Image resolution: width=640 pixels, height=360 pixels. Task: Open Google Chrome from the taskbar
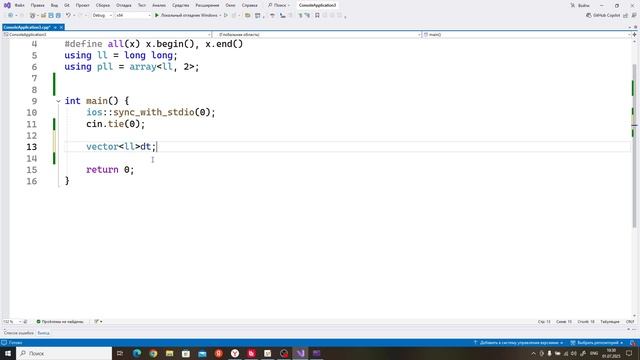click(153, 353)
